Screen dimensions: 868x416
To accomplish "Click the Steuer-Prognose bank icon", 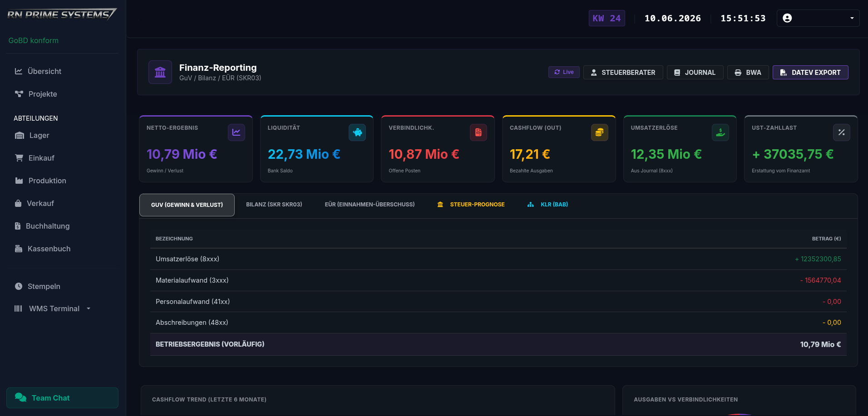I will click(x=440, y=205).
